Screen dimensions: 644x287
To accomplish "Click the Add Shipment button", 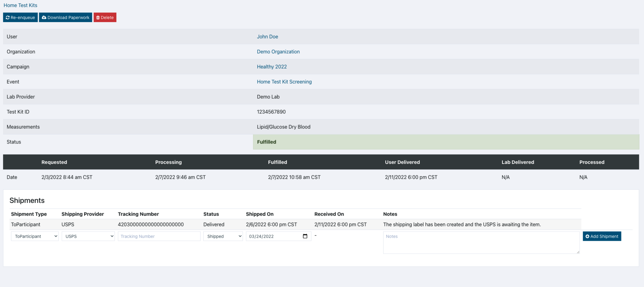I will tap(602, 236).
